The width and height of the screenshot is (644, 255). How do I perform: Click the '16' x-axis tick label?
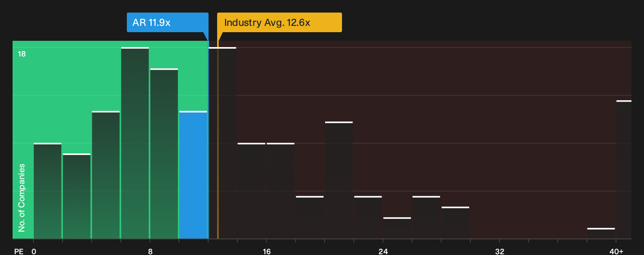click(267, 251)
